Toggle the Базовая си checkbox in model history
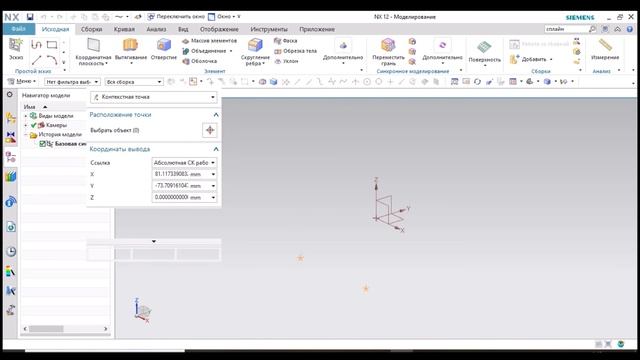This screenshot has height=360, width=640. (x=42, y=144)
